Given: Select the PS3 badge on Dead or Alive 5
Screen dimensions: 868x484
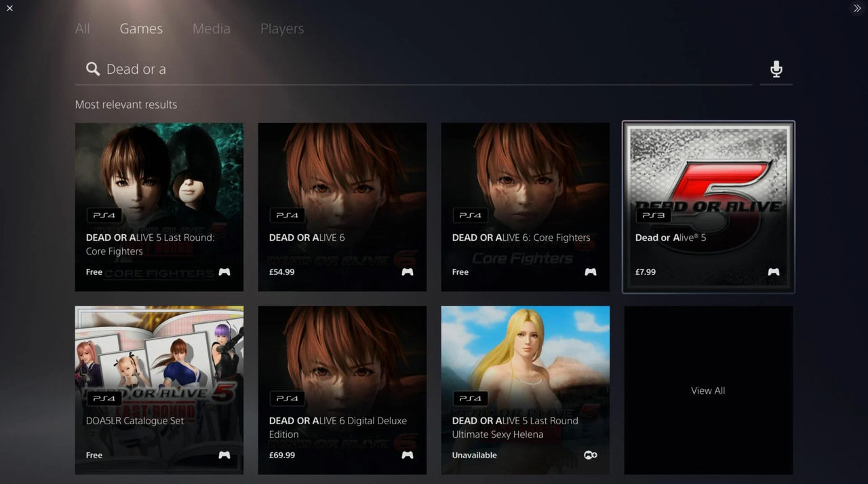Looking at the screenshot, I should (x=653, y=215).
